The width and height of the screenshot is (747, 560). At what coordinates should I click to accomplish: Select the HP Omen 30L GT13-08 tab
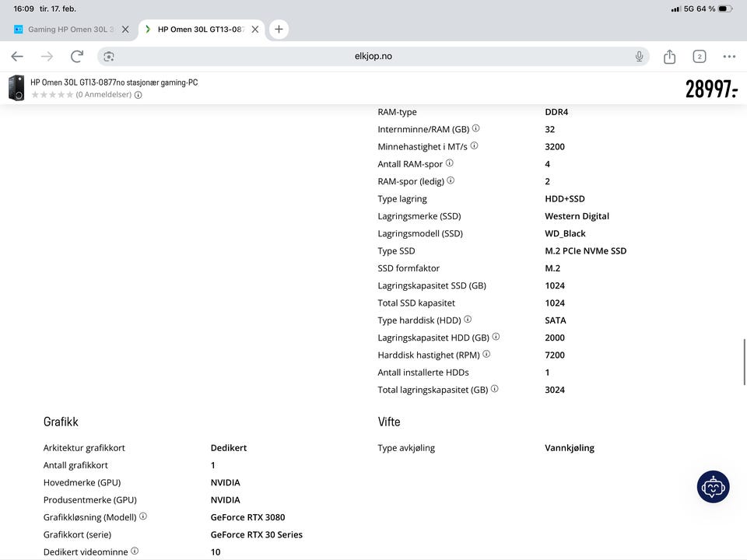point(201,29)
